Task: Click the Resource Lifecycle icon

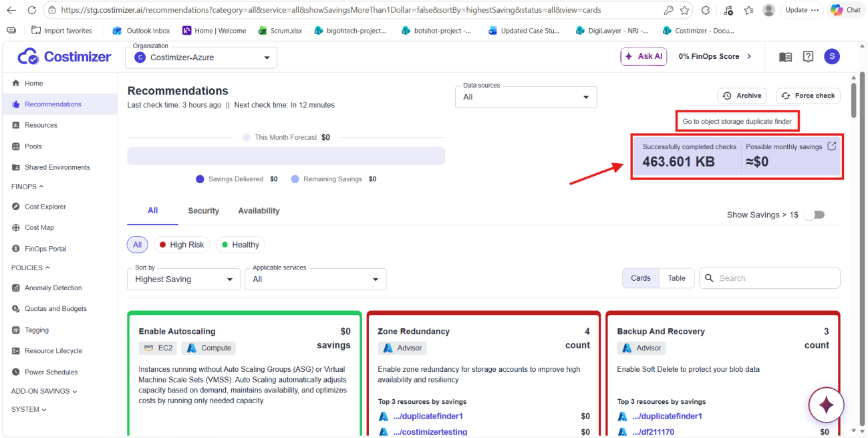Action: (16, 351)
